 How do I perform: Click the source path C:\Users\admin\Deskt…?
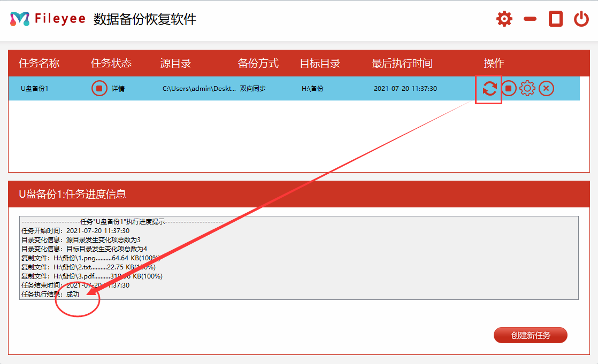199,89
